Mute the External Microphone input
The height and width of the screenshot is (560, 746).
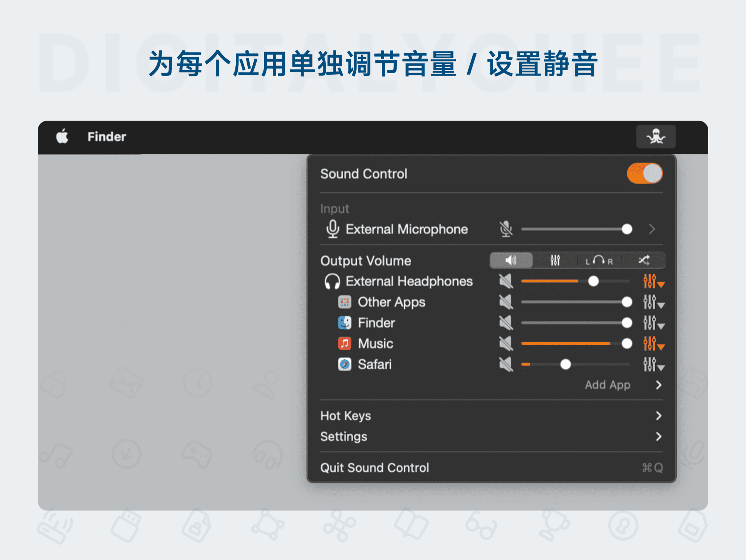505,229
